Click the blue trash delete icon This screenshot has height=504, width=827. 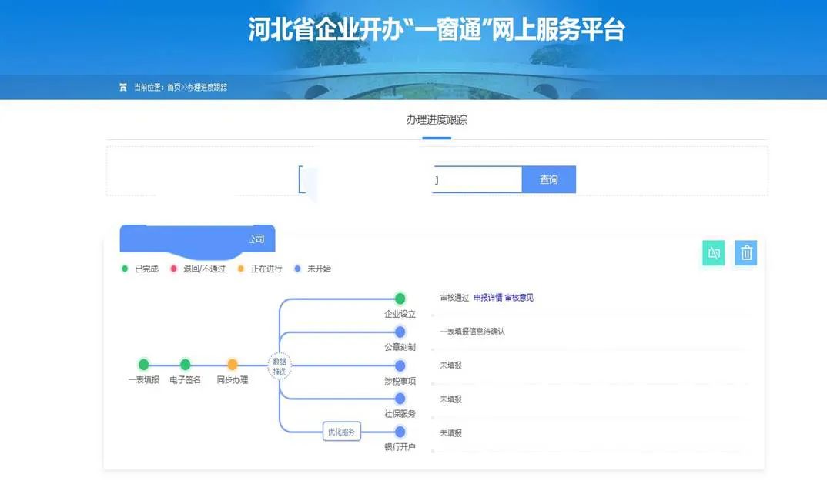tap(746, 253)
